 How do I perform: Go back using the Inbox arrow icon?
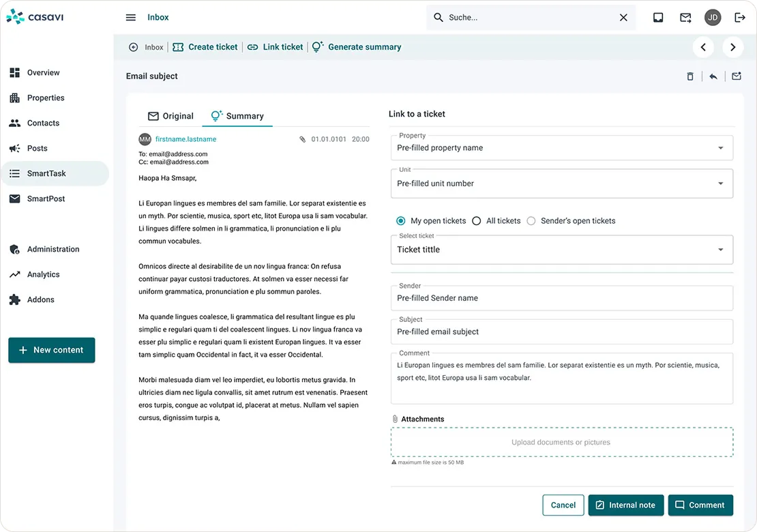(133, 47)
